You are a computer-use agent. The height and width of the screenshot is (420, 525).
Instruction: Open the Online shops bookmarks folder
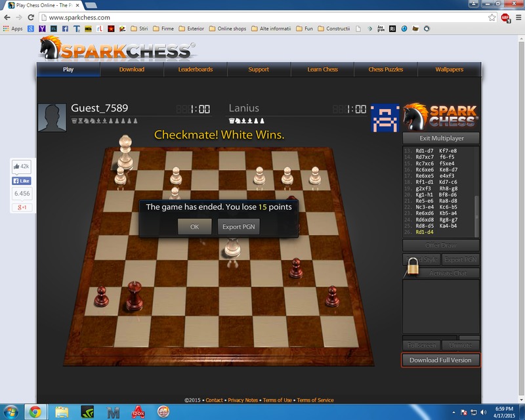click(227, 29)
